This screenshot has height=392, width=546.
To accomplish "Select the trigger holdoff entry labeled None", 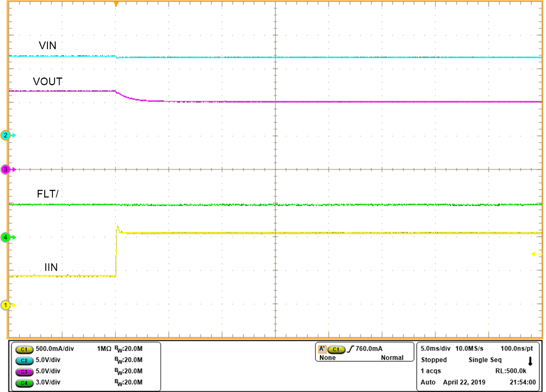I will coord(328,358).
